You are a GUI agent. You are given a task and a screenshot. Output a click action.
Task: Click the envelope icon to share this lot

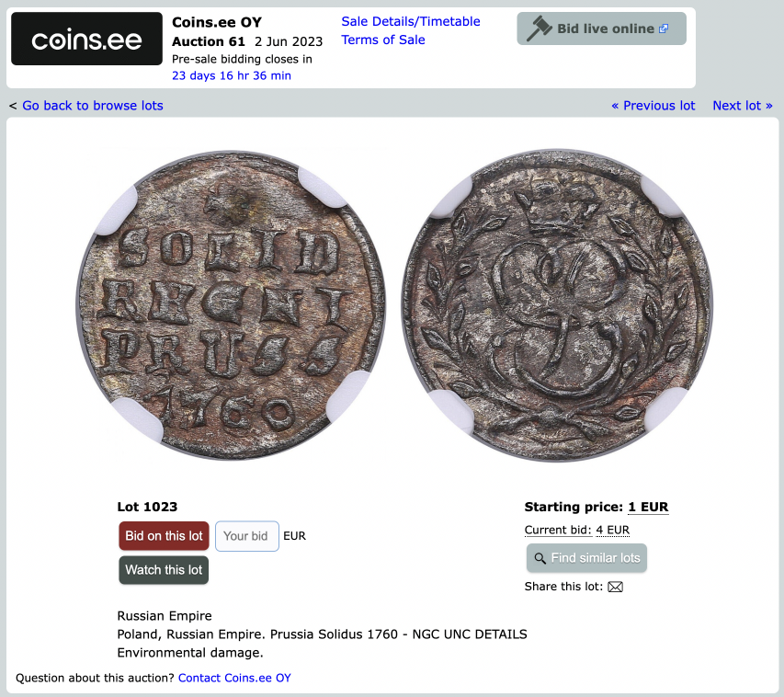point(615,587)
